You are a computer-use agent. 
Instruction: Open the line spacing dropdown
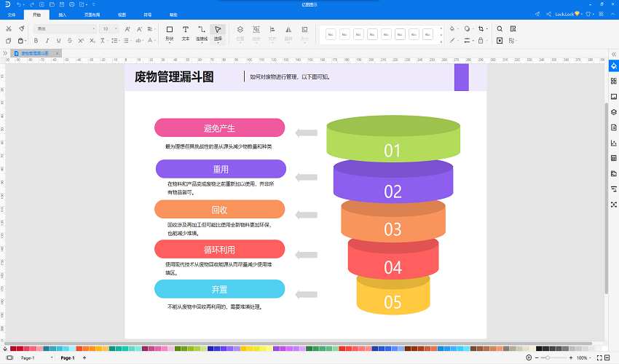pyautogui.click(x=115, y=41)
